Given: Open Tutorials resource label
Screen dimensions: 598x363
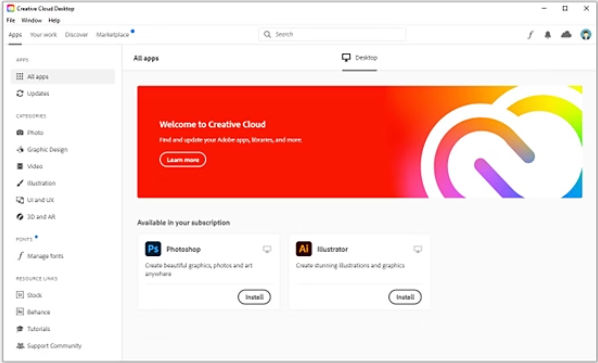Looking at the screenshot, I should tap(39, 329).
